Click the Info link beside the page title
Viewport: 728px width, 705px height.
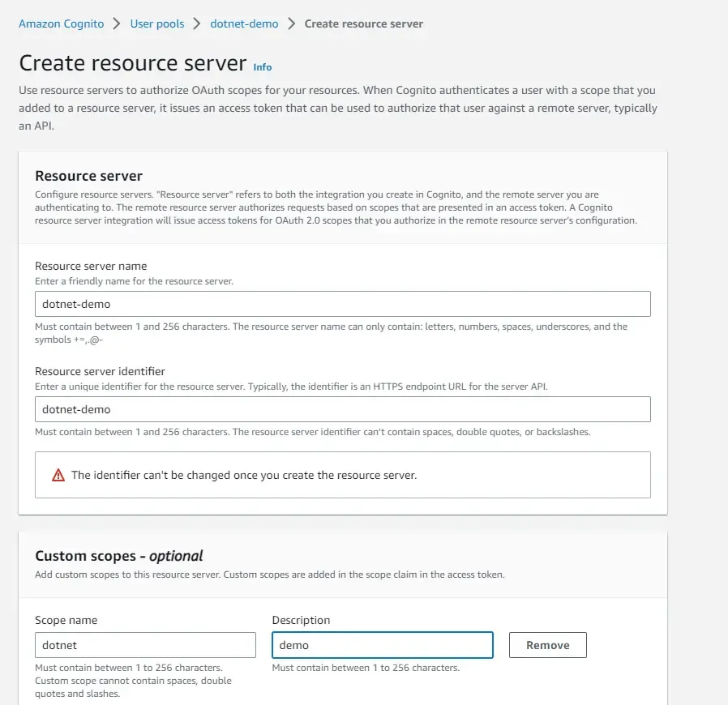(x=262, y=67)
